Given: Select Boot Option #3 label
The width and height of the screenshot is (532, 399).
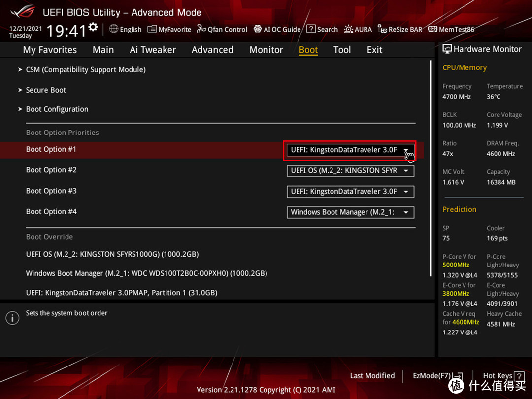Looking at the screenshot, I should [x=51, y=191].
